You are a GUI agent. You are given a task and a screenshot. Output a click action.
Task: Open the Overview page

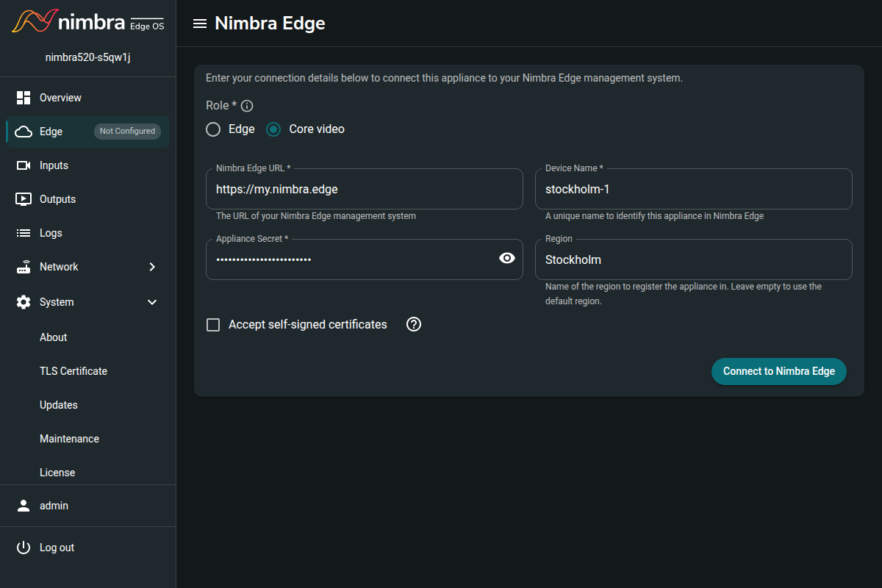point(88,98)
